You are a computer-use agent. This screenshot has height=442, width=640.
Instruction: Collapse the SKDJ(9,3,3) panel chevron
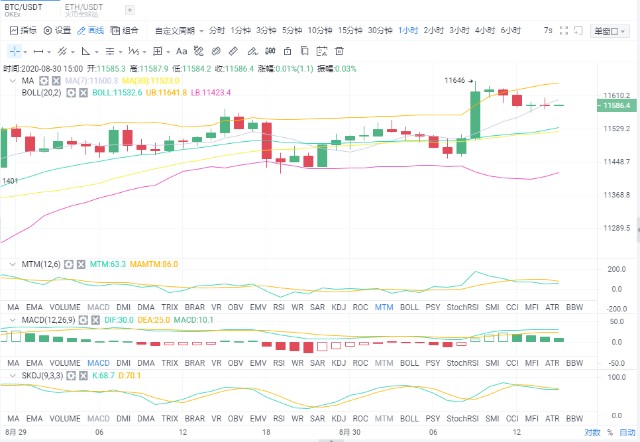tap(13, 375)
